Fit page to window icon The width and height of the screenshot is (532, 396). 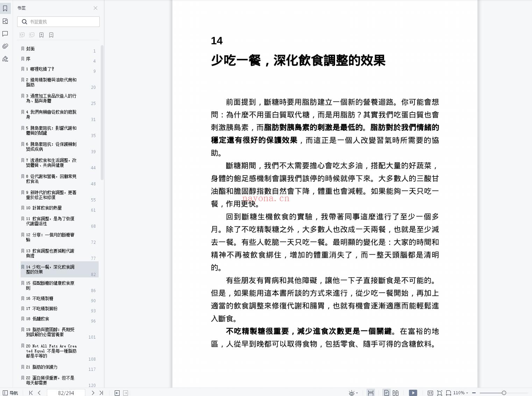tap(440, 393)
